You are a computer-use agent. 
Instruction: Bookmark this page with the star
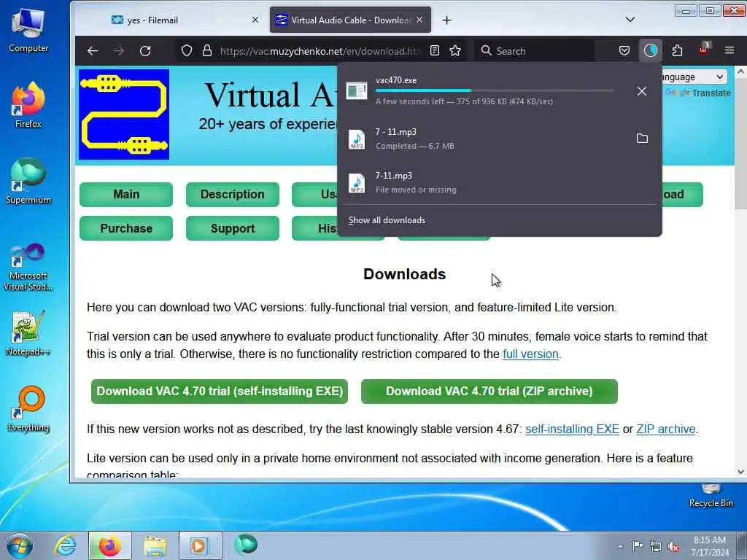pyautogui.click(x=455, y=50)
